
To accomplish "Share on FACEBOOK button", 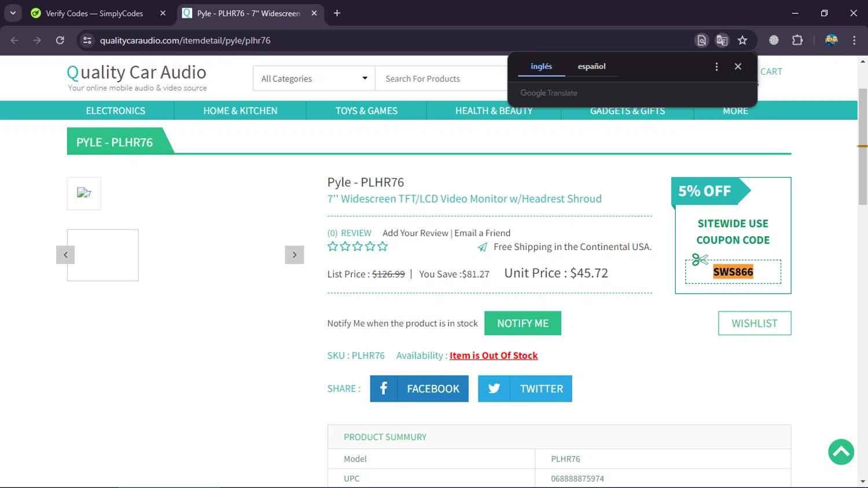I will click(x=419, y=388).
